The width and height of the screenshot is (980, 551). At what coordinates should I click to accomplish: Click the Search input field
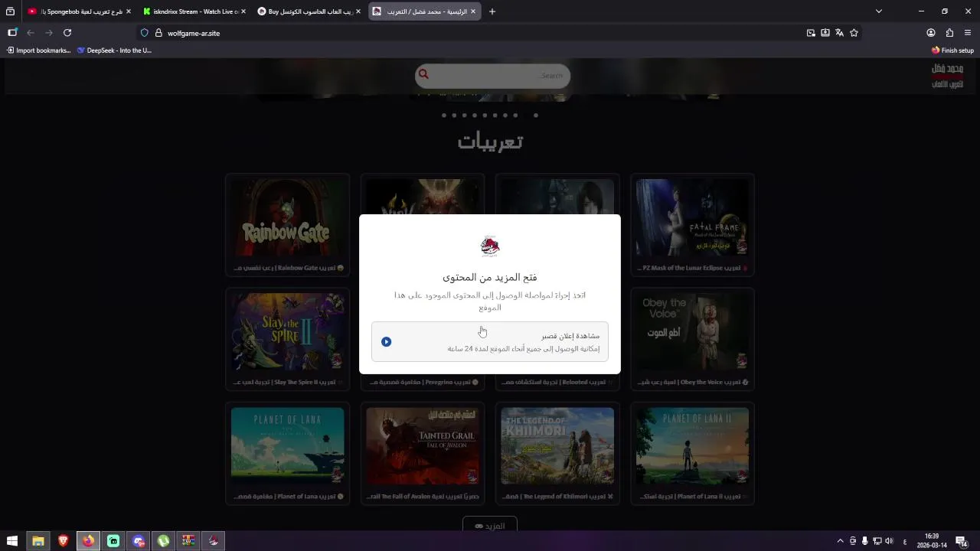tap(492, 76)
